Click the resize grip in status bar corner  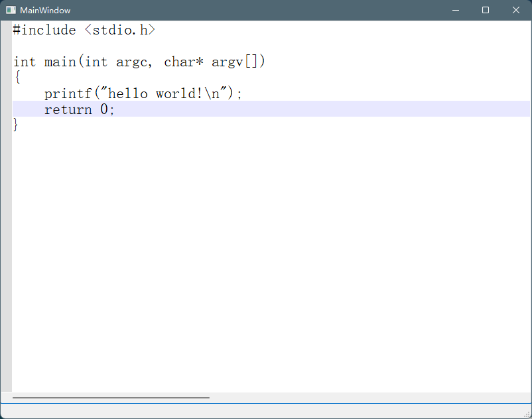527,414
